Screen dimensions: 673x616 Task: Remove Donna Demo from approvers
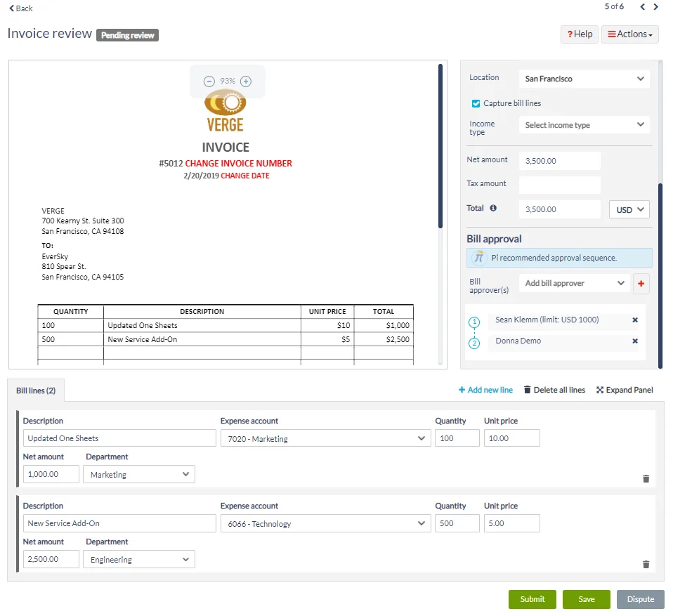coord(635,341)
